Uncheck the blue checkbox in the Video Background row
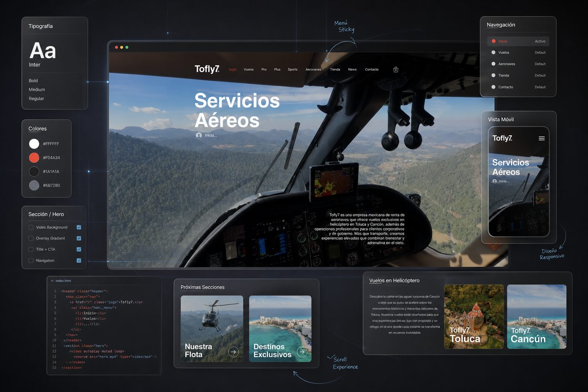588x392 pixels. (x=79, y=227)
